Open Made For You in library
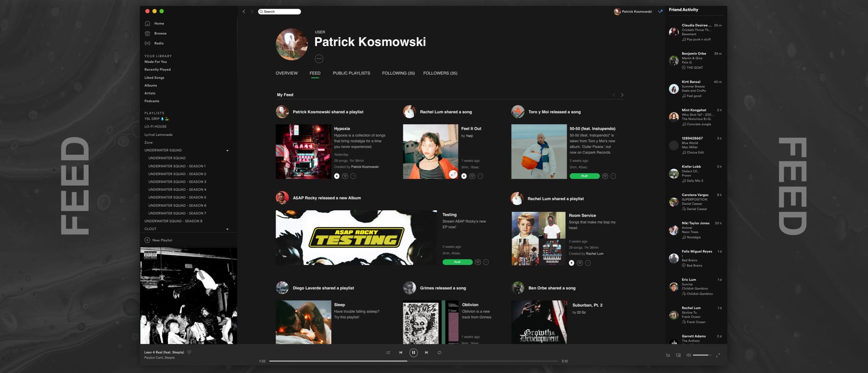This screenshot has height=373, width=868. coord(156,62)
